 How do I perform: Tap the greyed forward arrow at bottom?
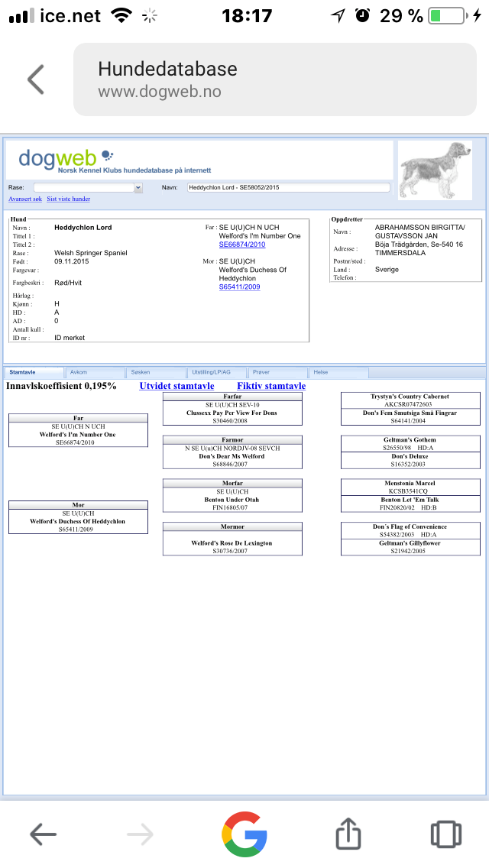(140, 834)
